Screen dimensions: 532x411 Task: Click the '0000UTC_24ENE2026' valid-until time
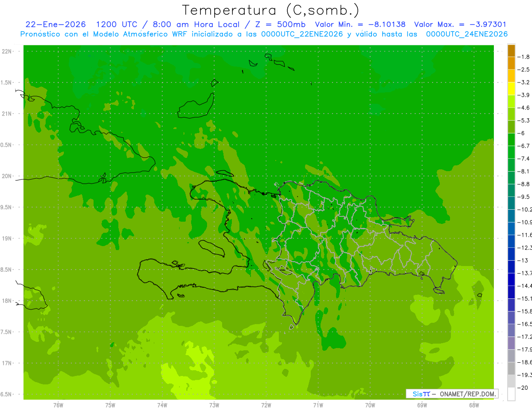click(467, 34)
